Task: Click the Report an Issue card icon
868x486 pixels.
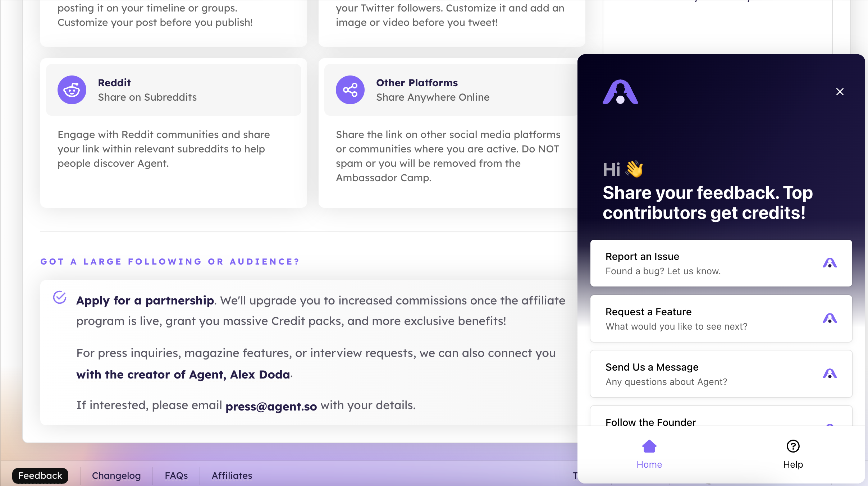Action: click(x=830, y=263)
